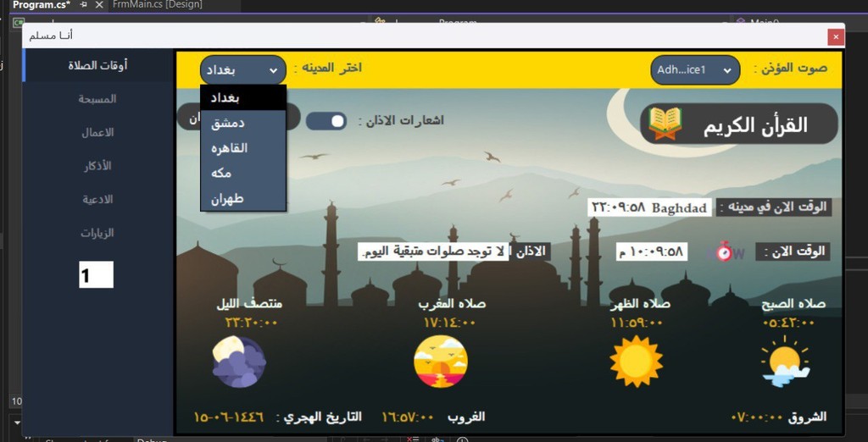Viewport: 868px width, 442px height.
Task: Open the Quran book icon
Action: pyautogui.click(x=665, y=124)
